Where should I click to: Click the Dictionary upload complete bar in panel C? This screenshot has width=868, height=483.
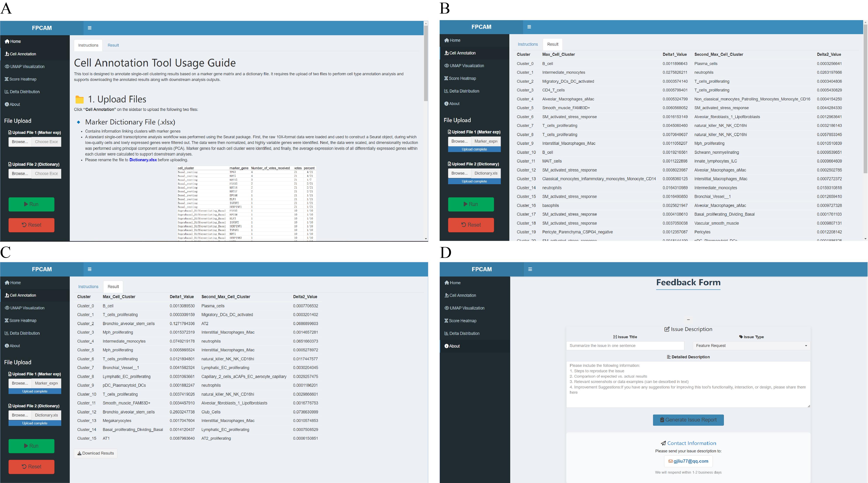click(x=35, y=423)
